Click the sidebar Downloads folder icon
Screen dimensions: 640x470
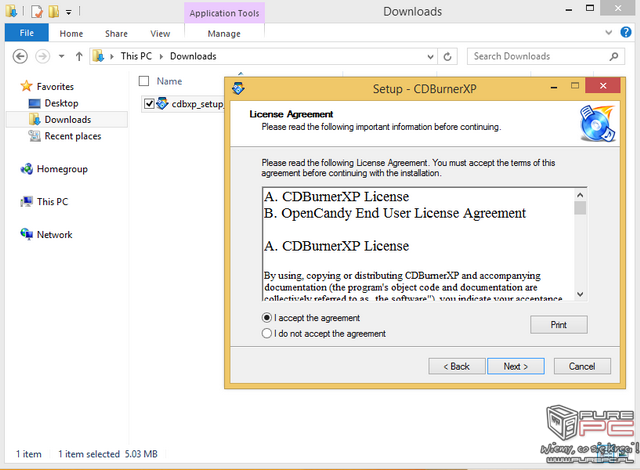click(35, 119)
